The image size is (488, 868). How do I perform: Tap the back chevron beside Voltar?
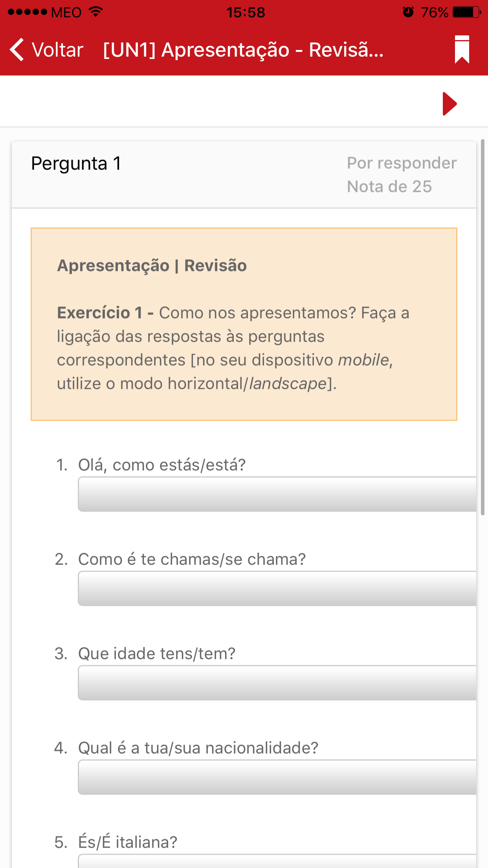click(17, 50)
